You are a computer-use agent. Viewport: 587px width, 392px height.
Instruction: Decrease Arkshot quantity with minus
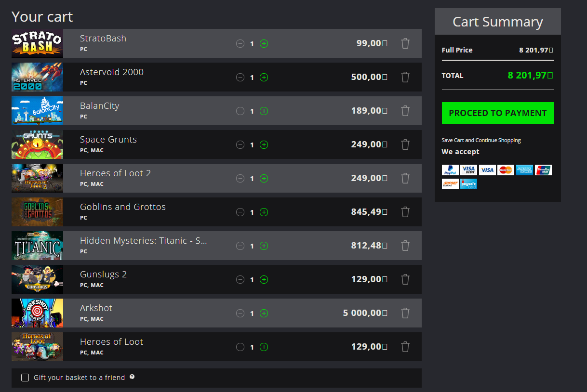coord(240,314)
